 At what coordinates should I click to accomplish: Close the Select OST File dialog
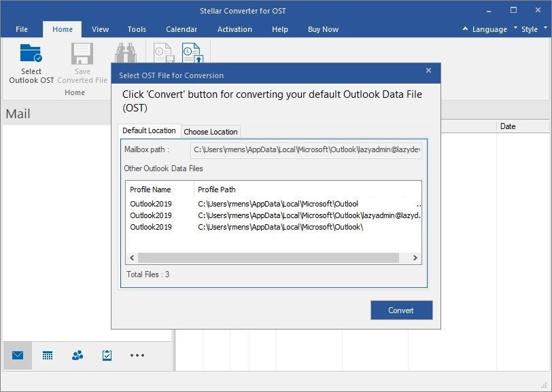(428, 71)
